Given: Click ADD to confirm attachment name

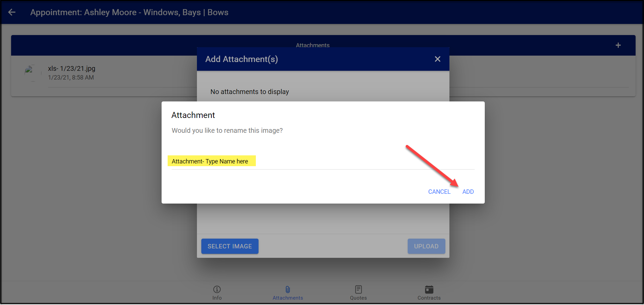Looking at the screenshot, I should click(x=468, y=192).
